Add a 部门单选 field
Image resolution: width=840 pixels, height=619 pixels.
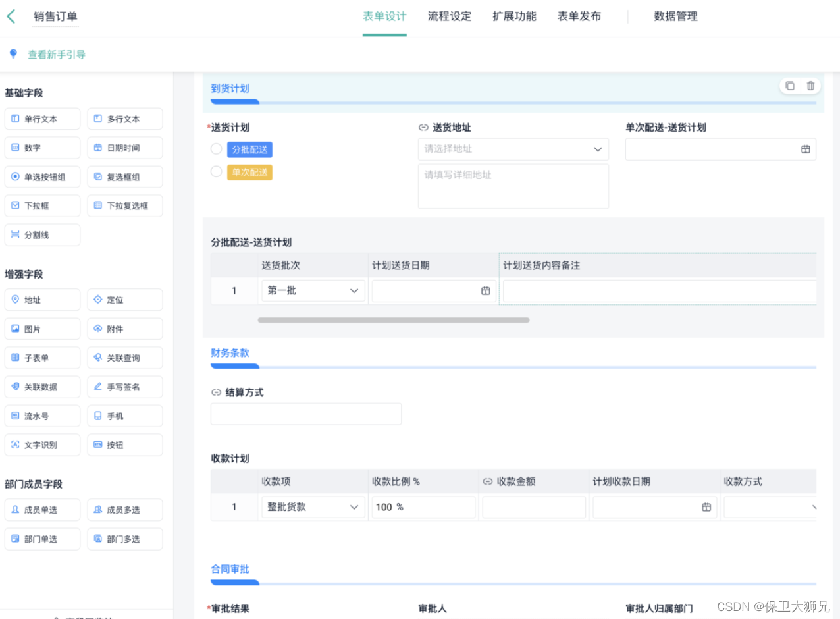pos(42,539)
